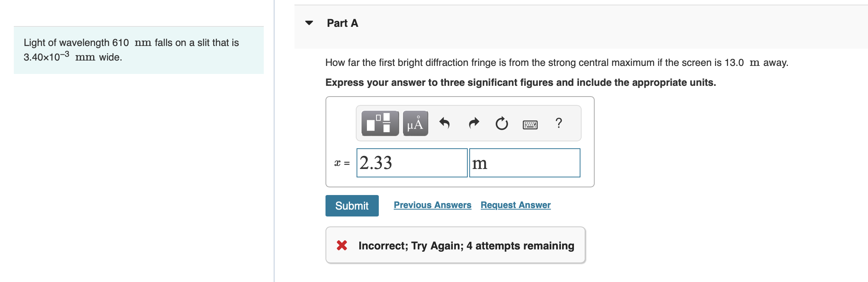
Task: Show keyboard shortcuts icon
Action: [530, 125]
